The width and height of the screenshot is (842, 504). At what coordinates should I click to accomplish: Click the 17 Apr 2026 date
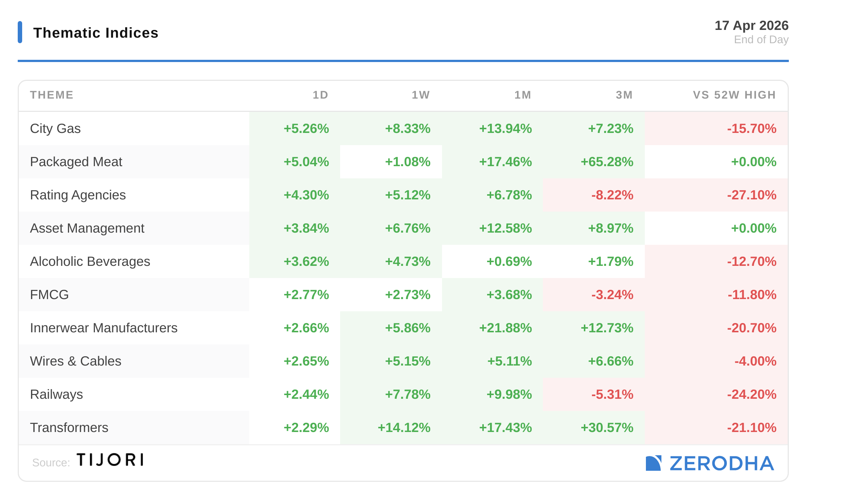click(751, 25)
